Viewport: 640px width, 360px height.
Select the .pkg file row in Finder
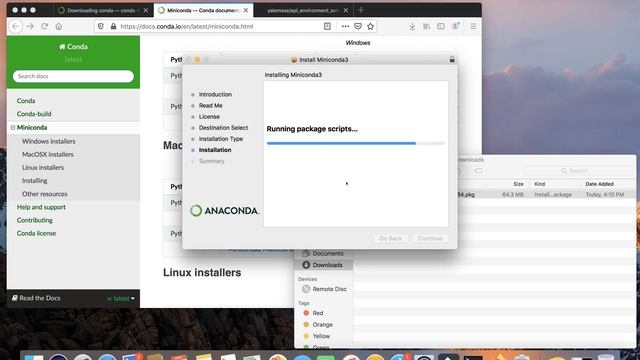click(546, 195)
